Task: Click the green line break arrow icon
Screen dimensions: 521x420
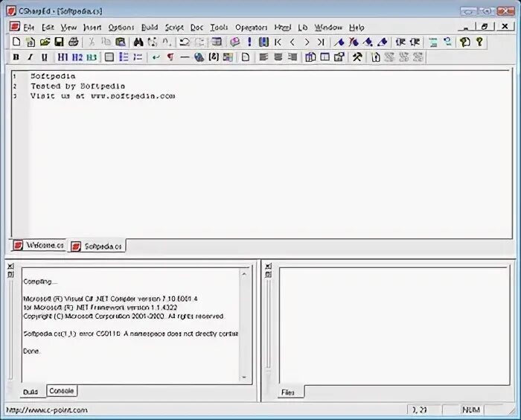Action: pos(156,57)
